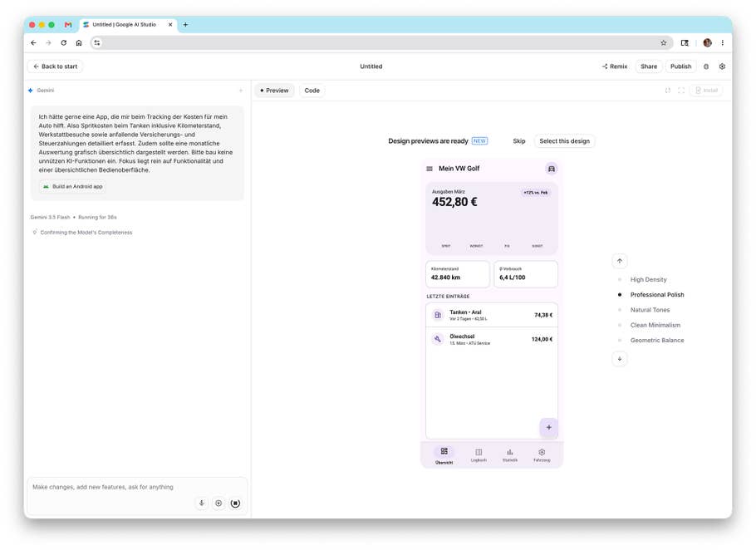Open the Tanken - Aral entry
The width and height of the screenshot is (756, 550).
click(491, 315)
